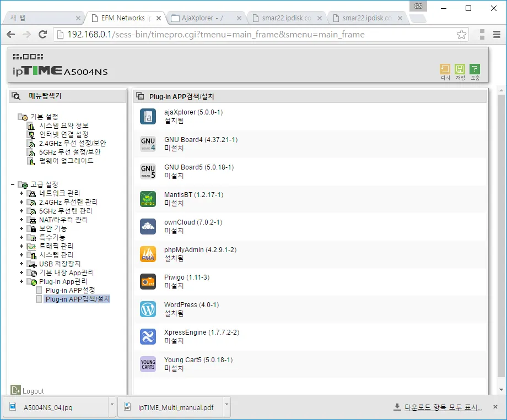
Task: Click the browser address bar URL
Action: pos(216,34)
